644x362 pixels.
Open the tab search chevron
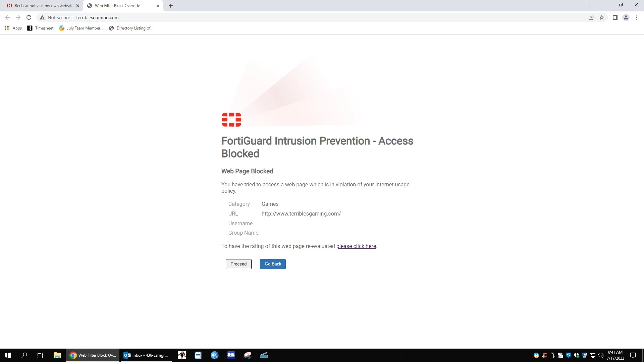tap(590, 5)
